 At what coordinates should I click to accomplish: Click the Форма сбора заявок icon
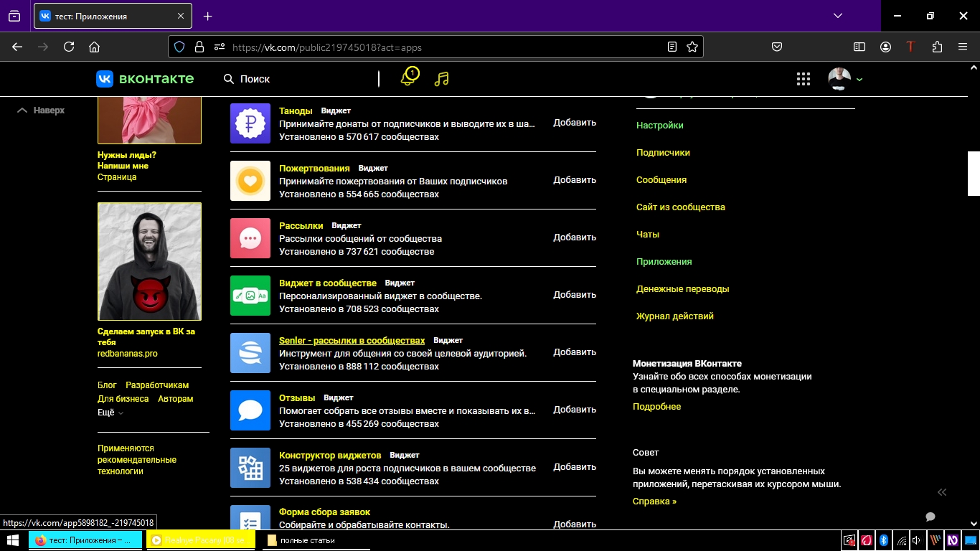(250, 517)
